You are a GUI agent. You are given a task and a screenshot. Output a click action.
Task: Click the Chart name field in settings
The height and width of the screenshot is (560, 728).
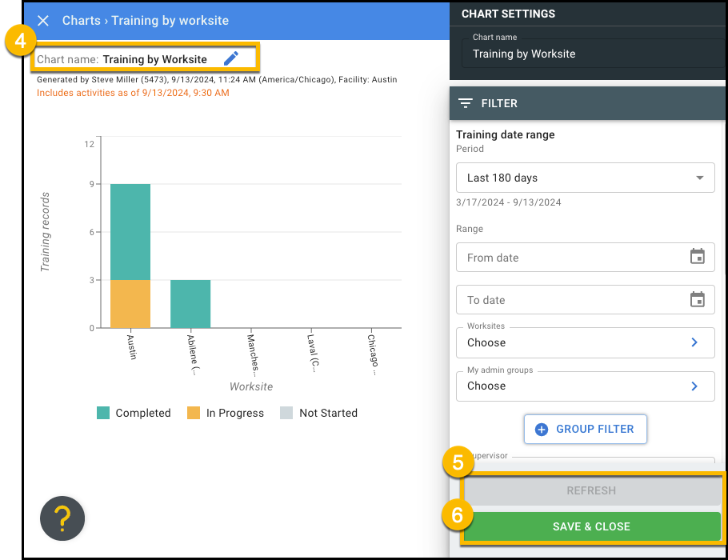pyautogui.click(x=592, y=54)
